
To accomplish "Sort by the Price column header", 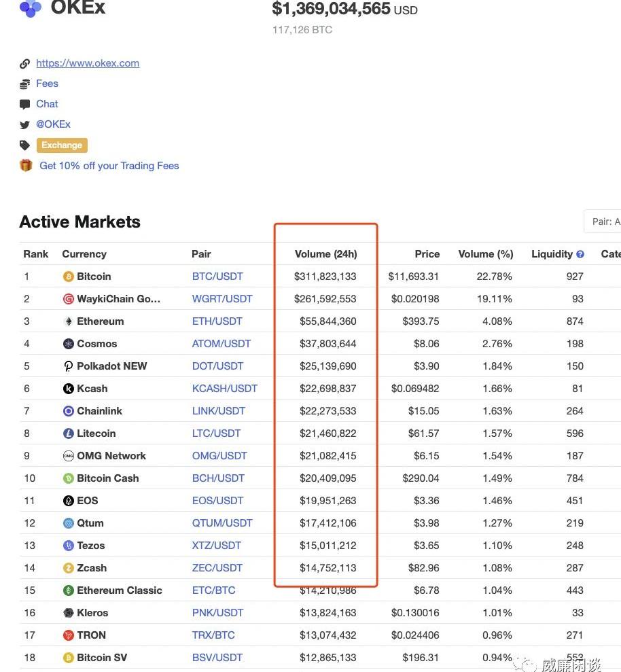I will tap(427, 254).
